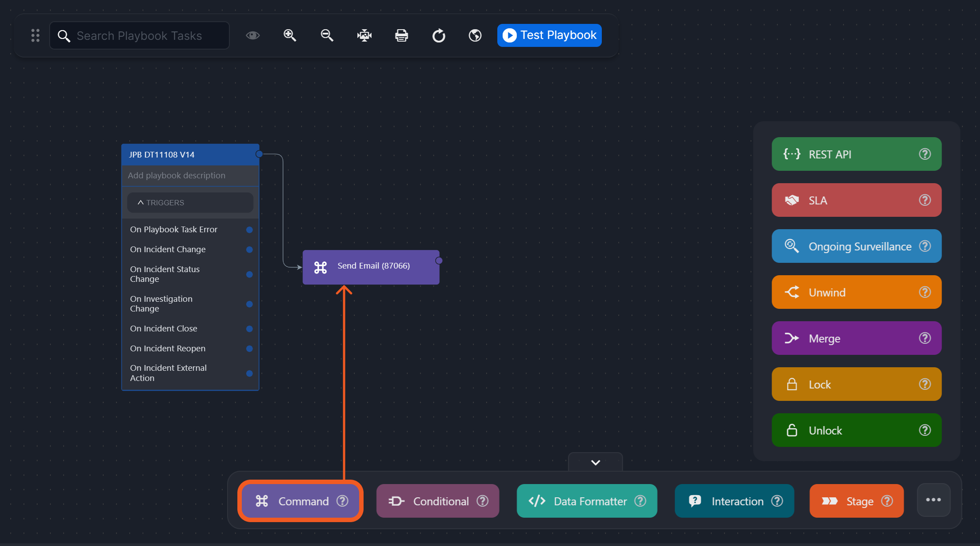Image resolution: width=980 pixels, height=546 pixels.
Task: Grab the six-dot toolbar drag handle
Action: pyautogui.click(x=35, y=35)
